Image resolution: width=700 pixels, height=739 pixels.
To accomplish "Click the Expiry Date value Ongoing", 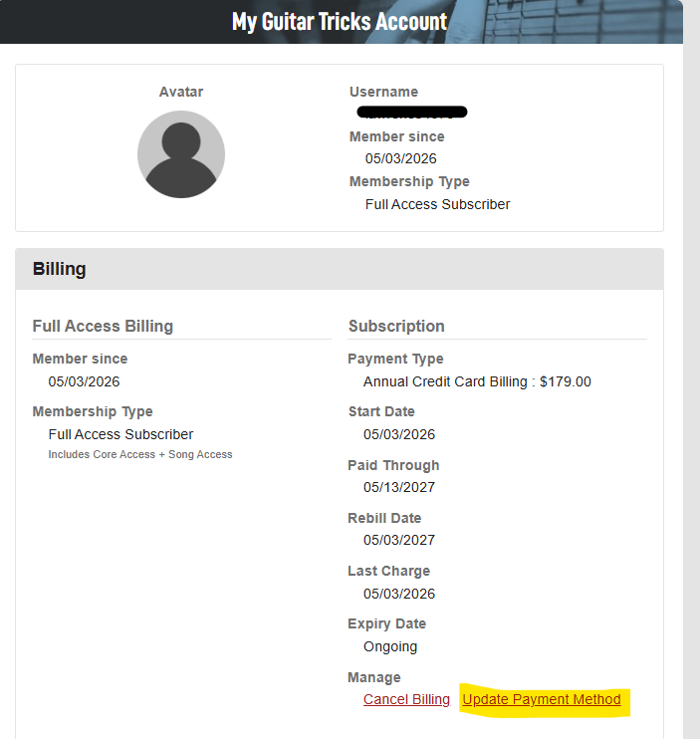I will [x=390, y=646].
